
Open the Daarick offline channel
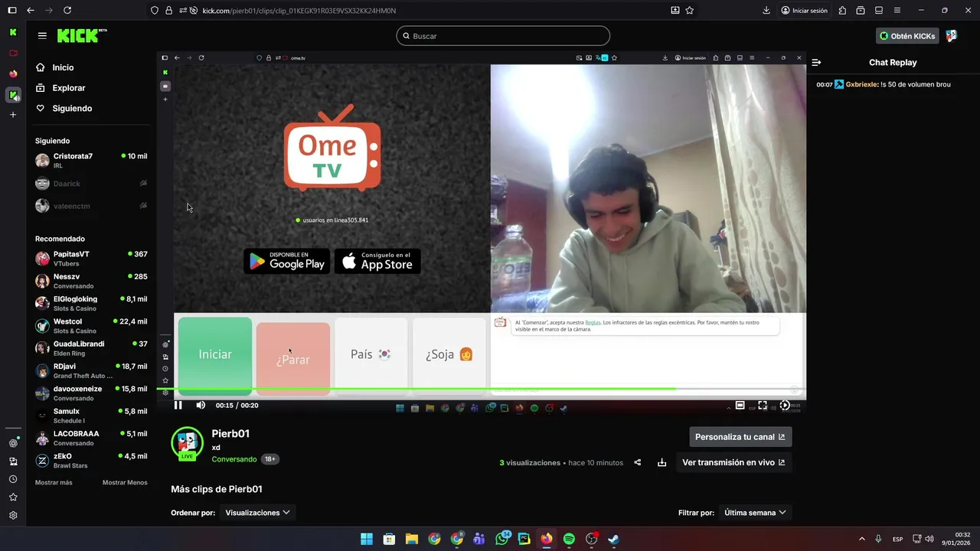90,184
